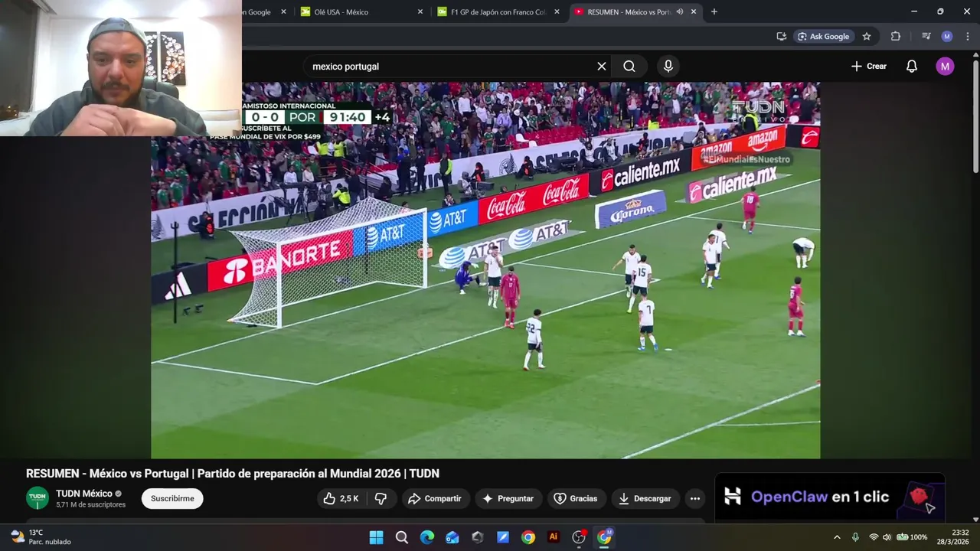
Task: Click the 5,71 M de suscriptores text
Action: (90, 505)
